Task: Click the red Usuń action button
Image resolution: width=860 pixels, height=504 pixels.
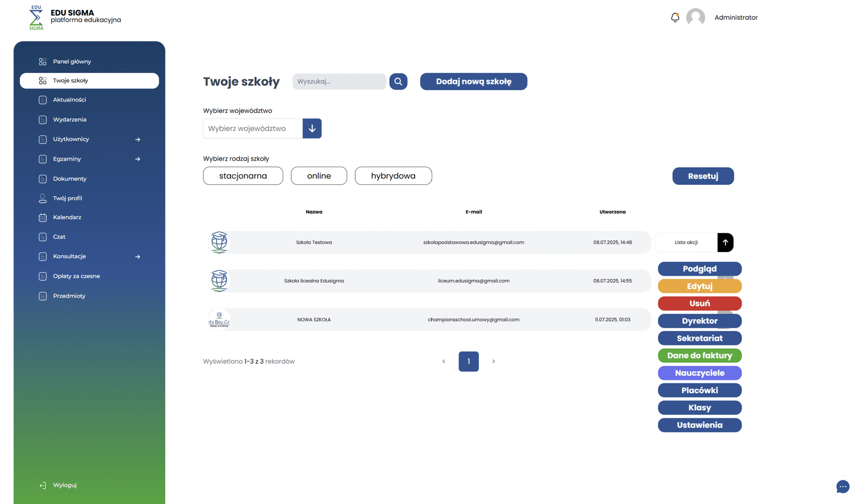Action: [699, 304]
